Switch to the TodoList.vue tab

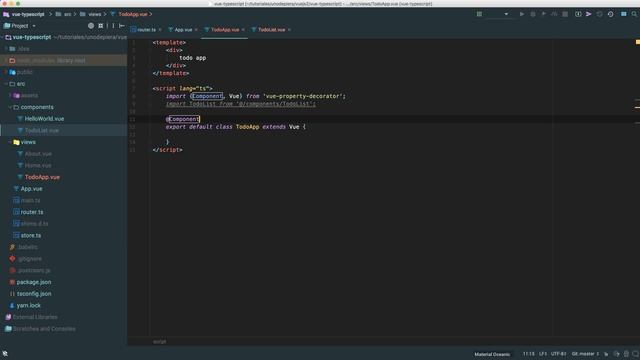pos(271,30)
